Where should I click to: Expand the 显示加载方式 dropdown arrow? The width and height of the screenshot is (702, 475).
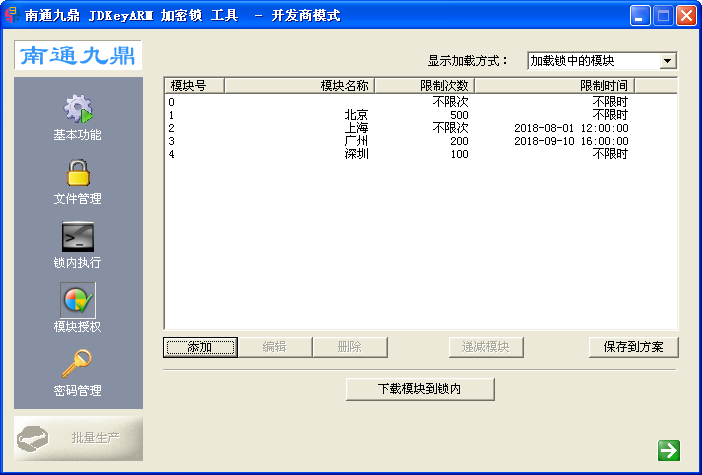668,60
